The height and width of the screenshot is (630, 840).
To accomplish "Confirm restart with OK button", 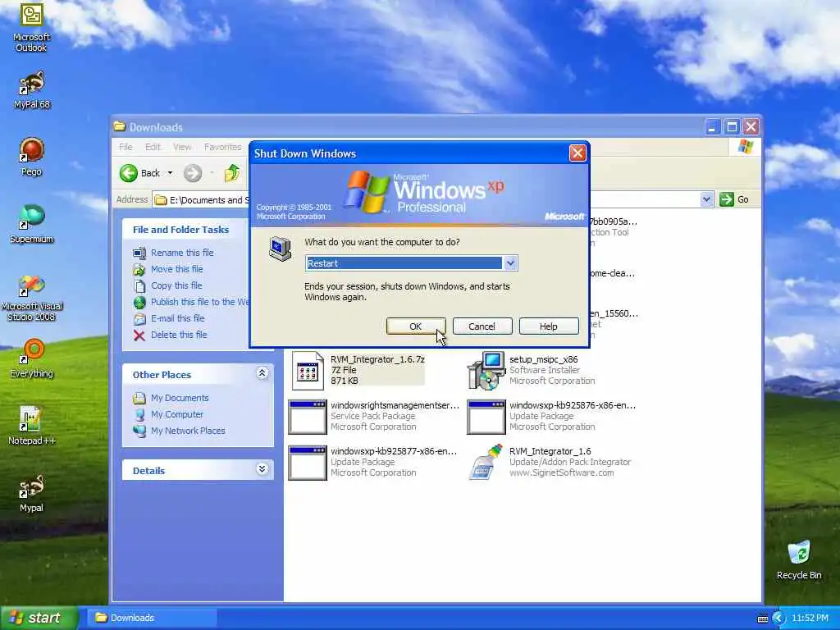I will [416, 326].
